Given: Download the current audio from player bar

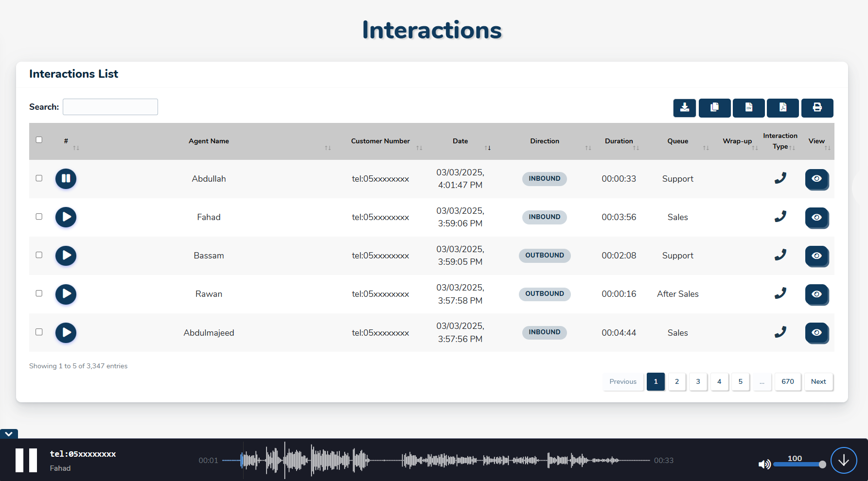Looking at the screenshot, I should pos(843,460).
